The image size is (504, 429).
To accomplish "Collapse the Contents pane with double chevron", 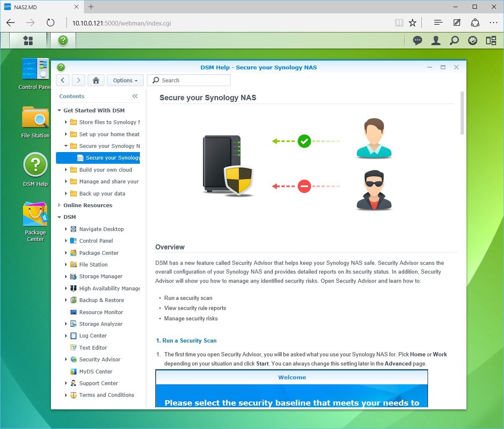I will (x=135, y=96).
